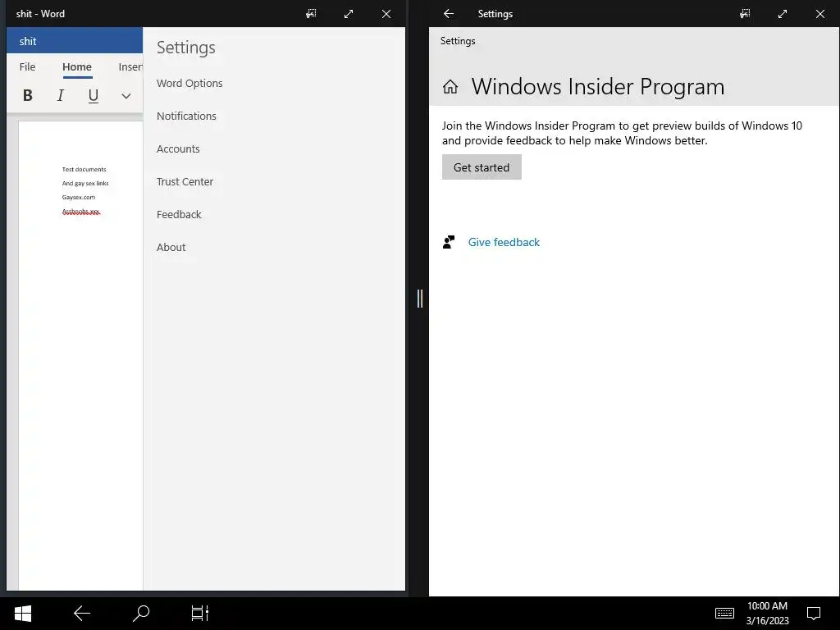Open Task View on the taskbar
The width and height of the screenshot is (840, 630).
(200, 614)
